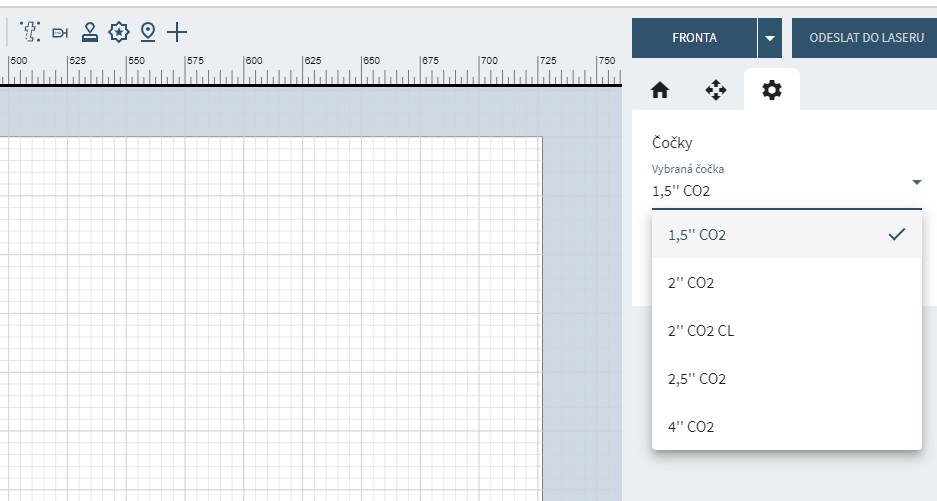The height and width of the screenshot is (501, 937).
Task: Click the Vybraná čočka selection field
Action: (775, 191)
